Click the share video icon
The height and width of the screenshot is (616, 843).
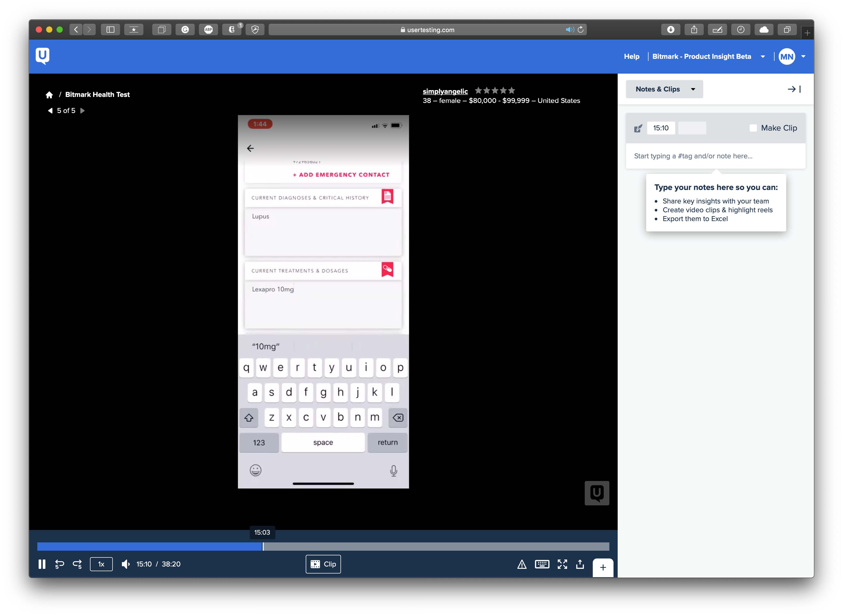click(580, 564)
